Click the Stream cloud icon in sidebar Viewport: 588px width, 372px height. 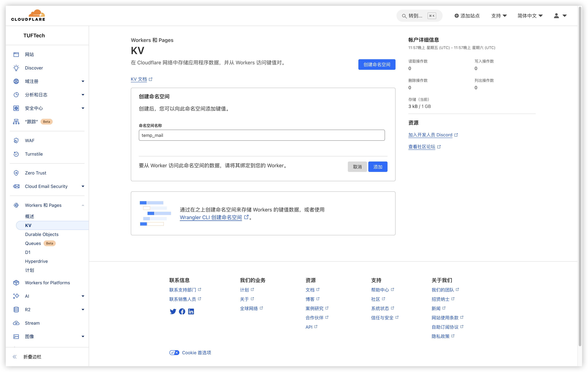click(x=16, y=323)
